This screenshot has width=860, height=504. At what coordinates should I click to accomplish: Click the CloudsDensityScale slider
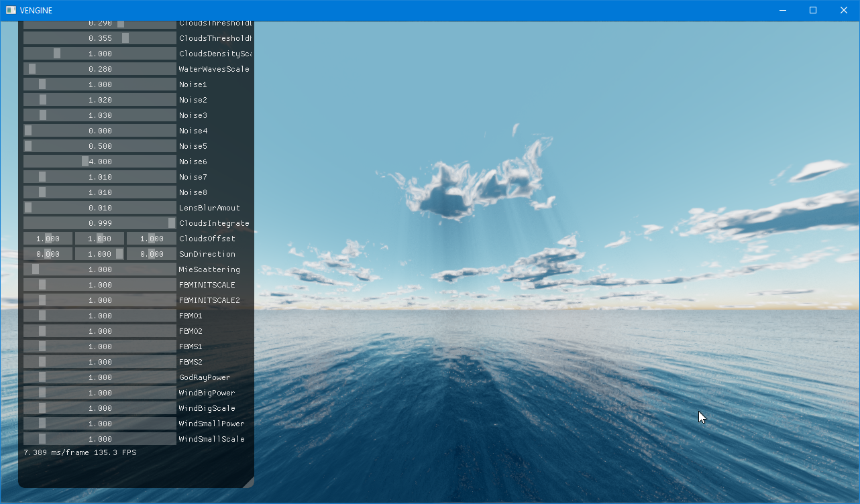(99, 54)
